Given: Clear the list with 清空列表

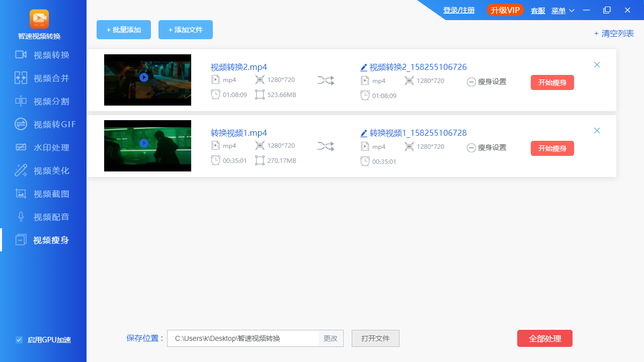Looking at the screenshot, I should (614, 34).
